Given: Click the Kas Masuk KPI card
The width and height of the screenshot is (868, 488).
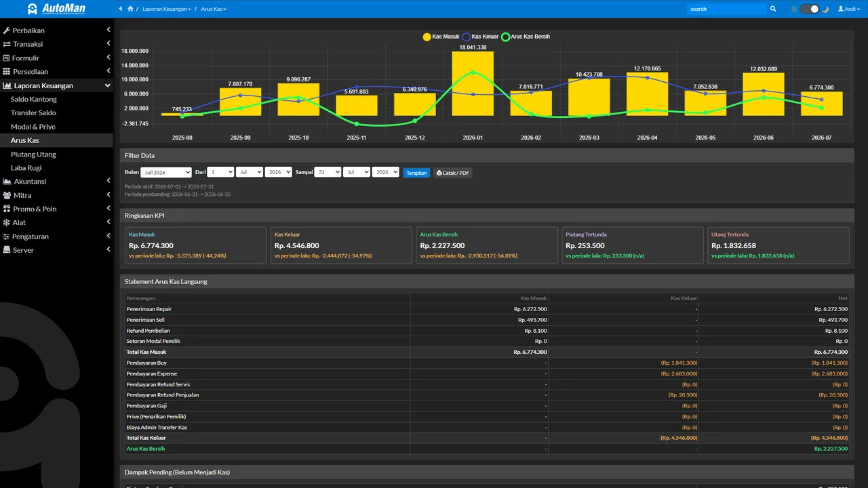Looking at the screenshot, I should click(x=196, y=245).
